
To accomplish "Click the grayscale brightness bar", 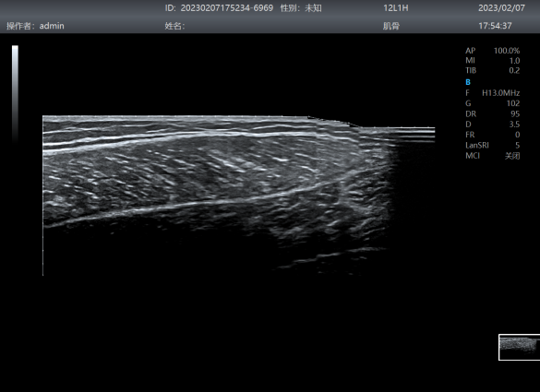I will tap(15, 93).
